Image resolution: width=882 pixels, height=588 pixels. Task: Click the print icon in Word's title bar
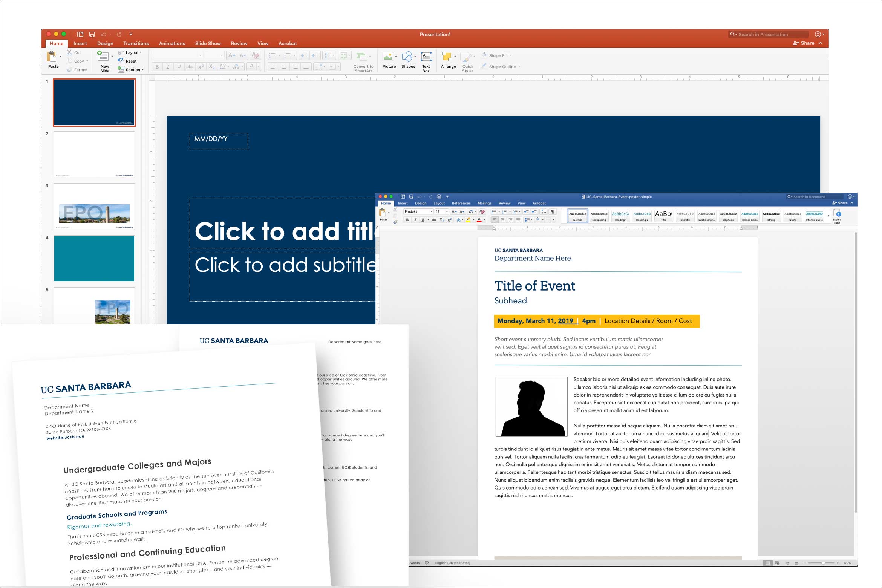click(x=439, y=197)
